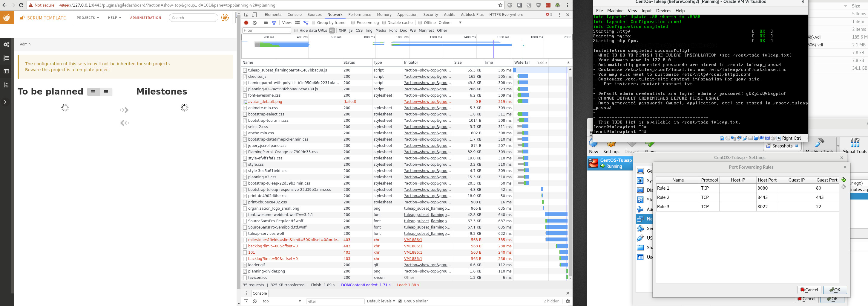Clear the network log

coord(255,23)
